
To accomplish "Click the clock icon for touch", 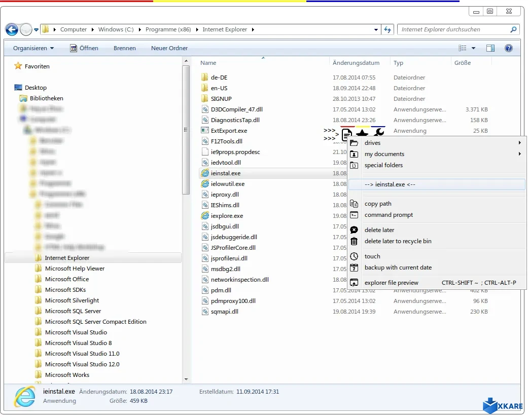I will point(354,256).
